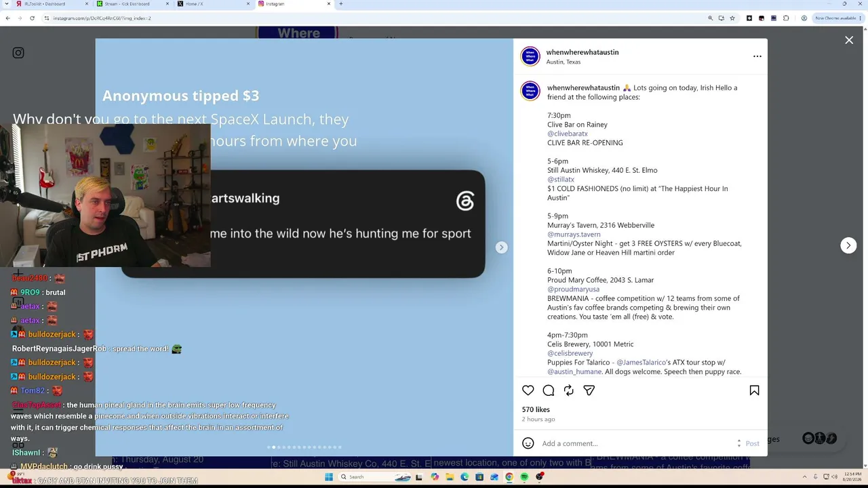Open OBS Studio from the taskbar

click(539, 477)
